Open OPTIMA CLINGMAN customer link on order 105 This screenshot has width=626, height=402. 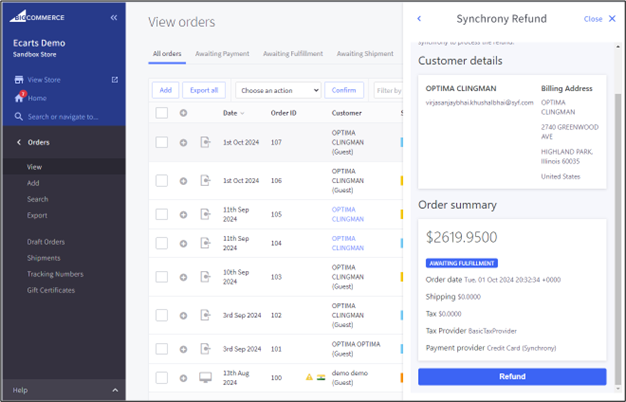[348, 214]
